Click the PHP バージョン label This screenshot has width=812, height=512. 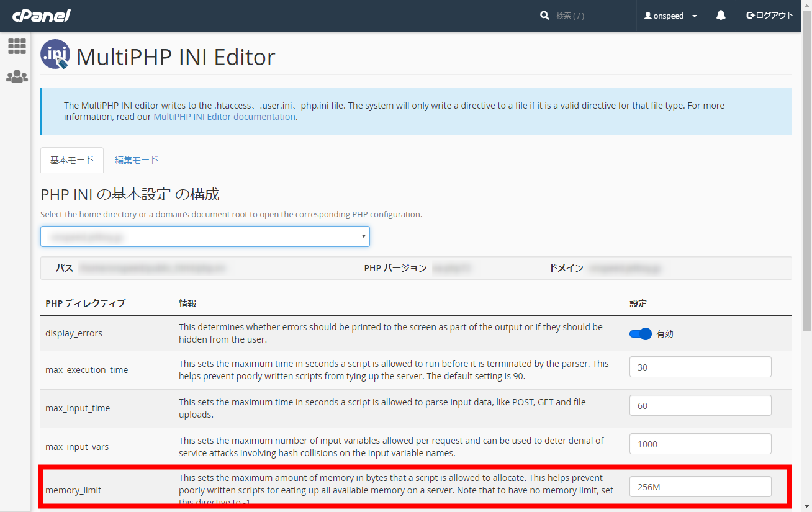pos(395,268)
